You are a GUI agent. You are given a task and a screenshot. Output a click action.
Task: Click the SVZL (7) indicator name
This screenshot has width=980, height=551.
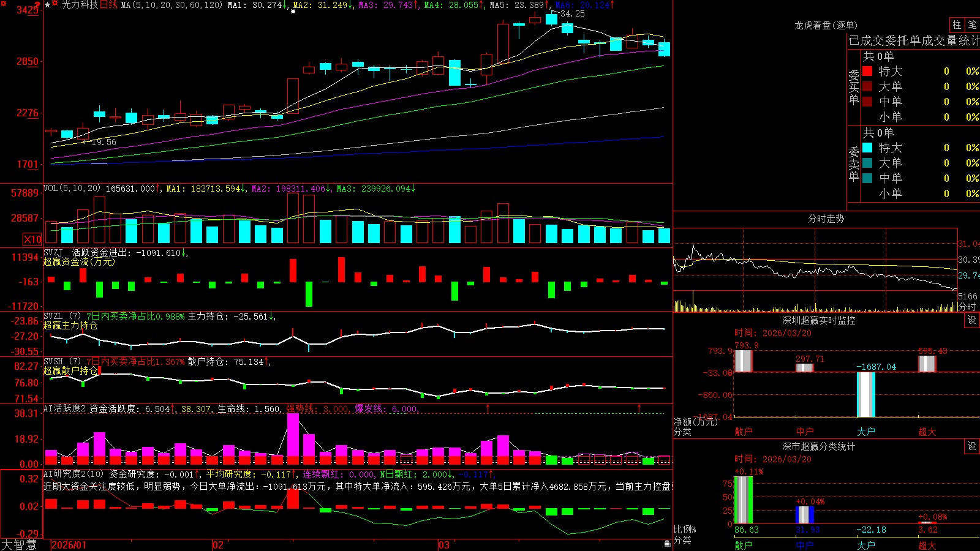click(x=62, y=317)
